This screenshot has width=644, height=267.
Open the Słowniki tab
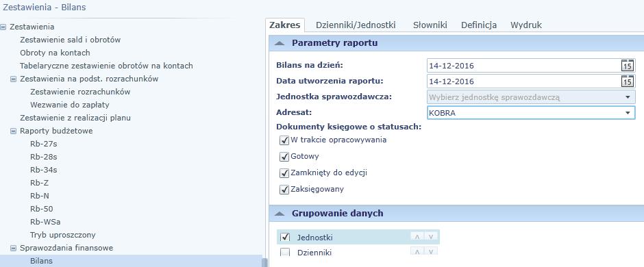430,25
